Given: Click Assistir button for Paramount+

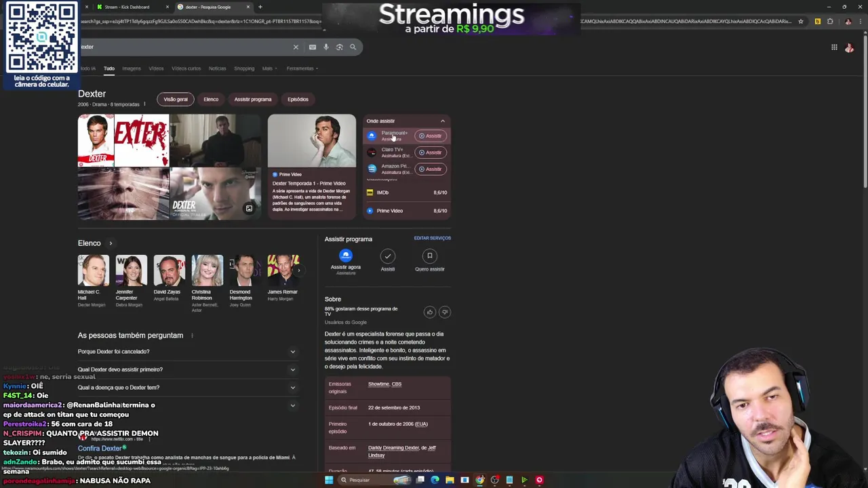Looking at the screenshot, I should (431, 136).
